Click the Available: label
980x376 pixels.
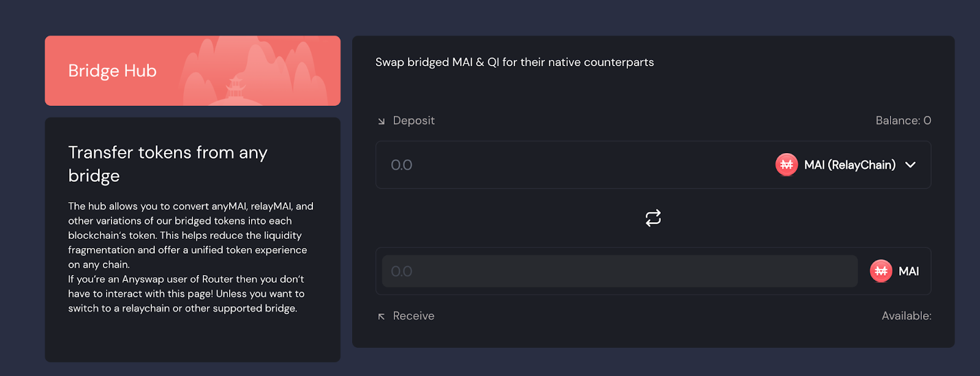click(x=906, y=316)
